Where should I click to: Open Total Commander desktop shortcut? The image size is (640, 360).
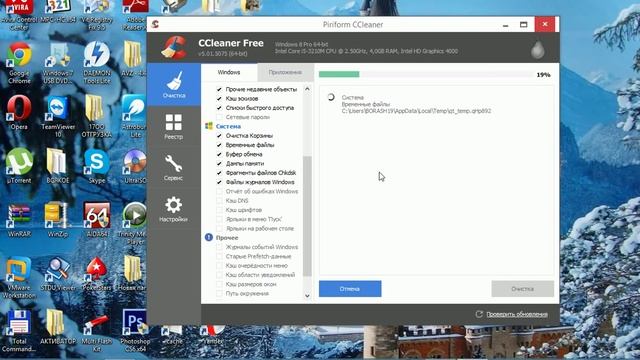pyautogui.click(x=18, y=331)
